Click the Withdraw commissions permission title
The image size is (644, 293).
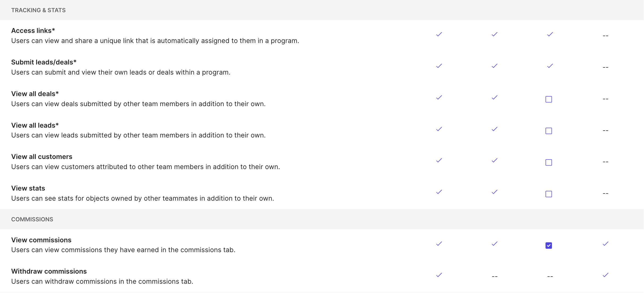tap(49, 271)
